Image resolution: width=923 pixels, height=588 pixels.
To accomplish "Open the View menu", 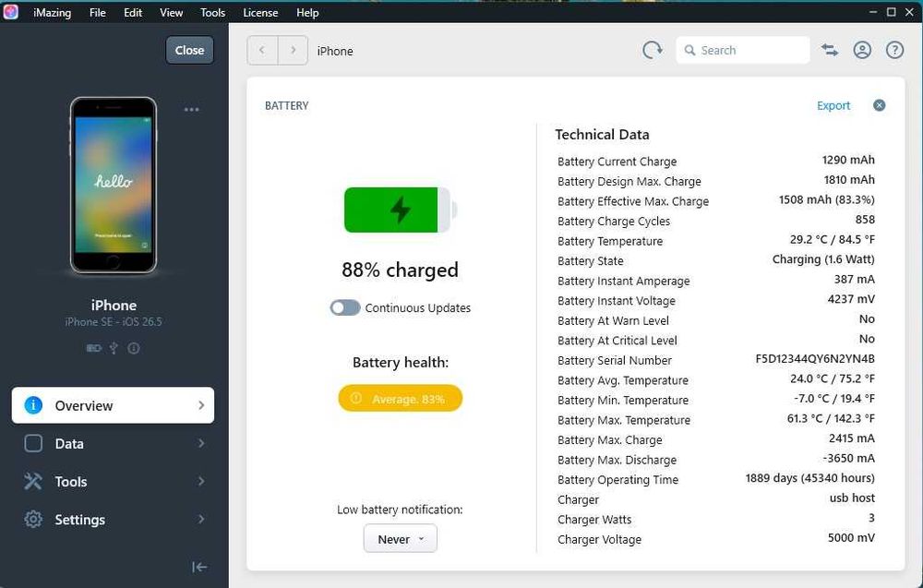I will (x=171, y=12).
